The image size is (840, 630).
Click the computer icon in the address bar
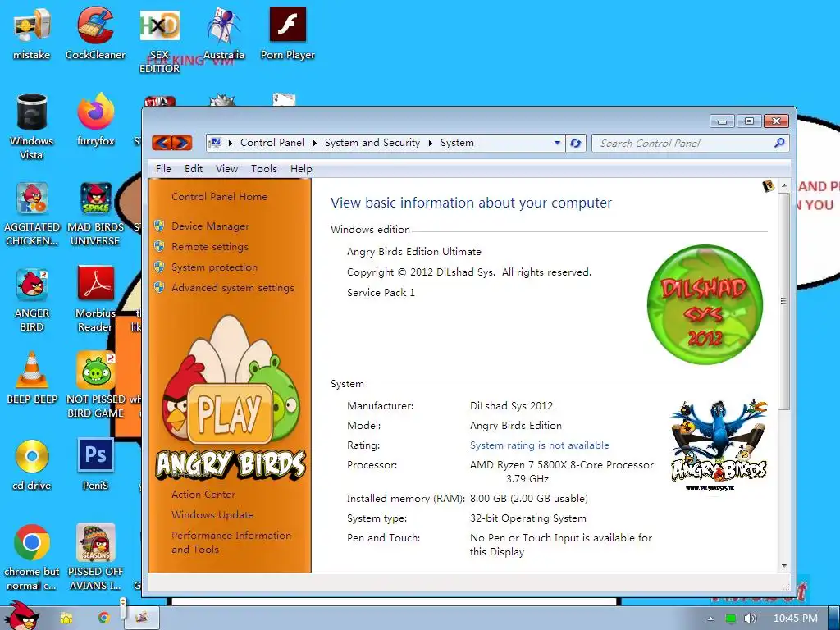pos(215,143)
